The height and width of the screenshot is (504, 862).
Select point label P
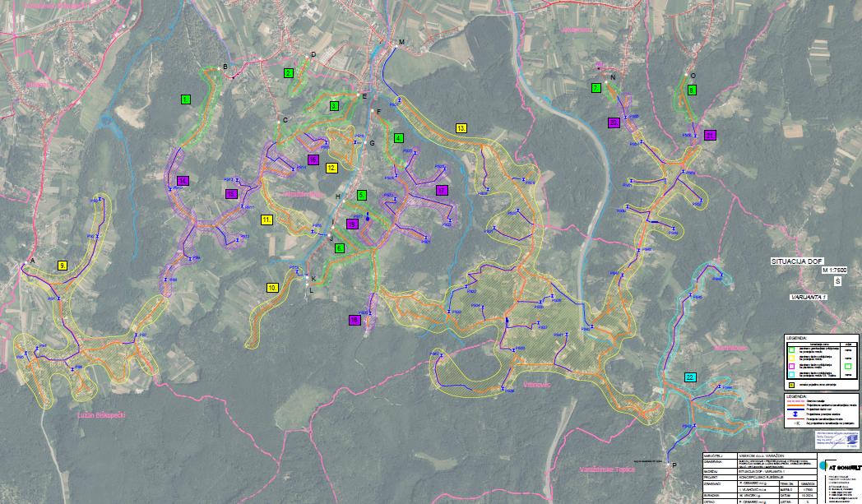(674, 465)
